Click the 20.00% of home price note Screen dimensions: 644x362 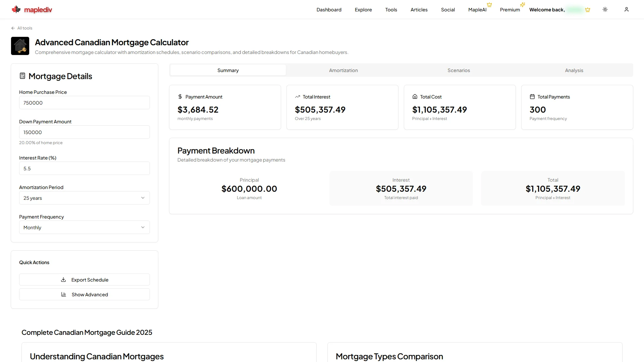[41, 143]
